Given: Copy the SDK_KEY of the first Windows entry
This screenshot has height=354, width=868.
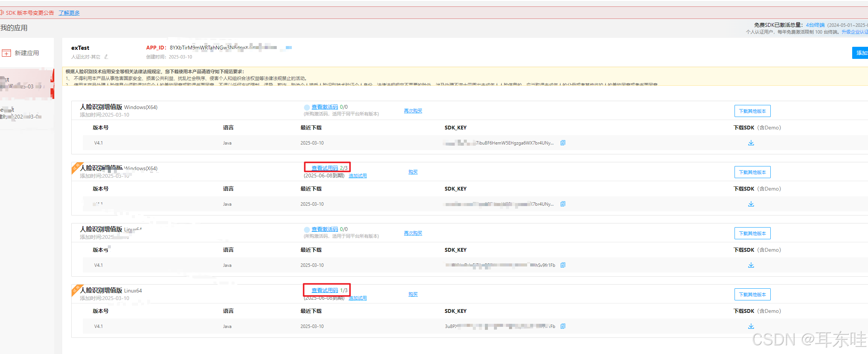Looking at the screenshot, I should pos(563,143).
